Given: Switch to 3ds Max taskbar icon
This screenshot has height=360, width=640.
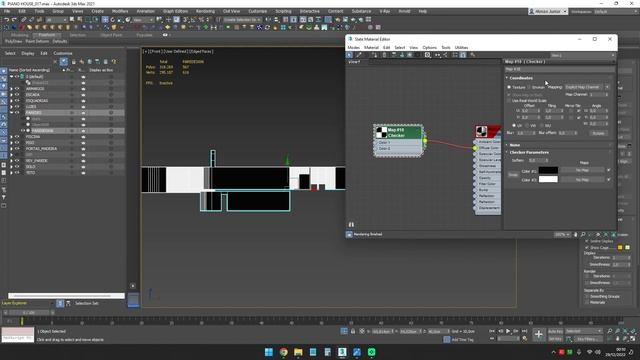Looking at the screenshot, I should 342,352.
